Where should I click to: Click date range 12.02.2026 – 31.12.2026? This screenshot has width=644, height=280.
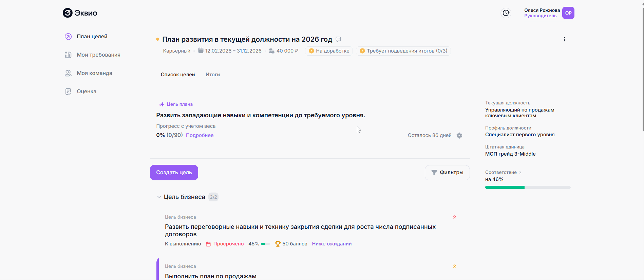tap(233, 51)
